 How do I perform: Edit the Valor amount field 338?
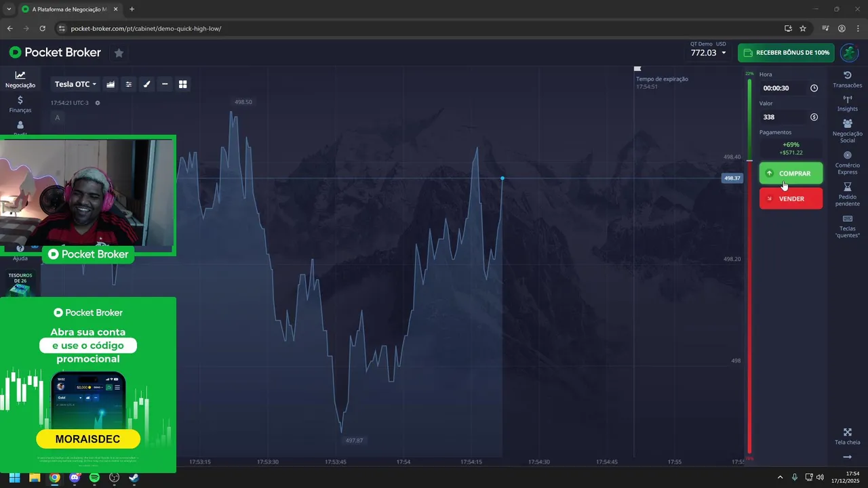790,117
